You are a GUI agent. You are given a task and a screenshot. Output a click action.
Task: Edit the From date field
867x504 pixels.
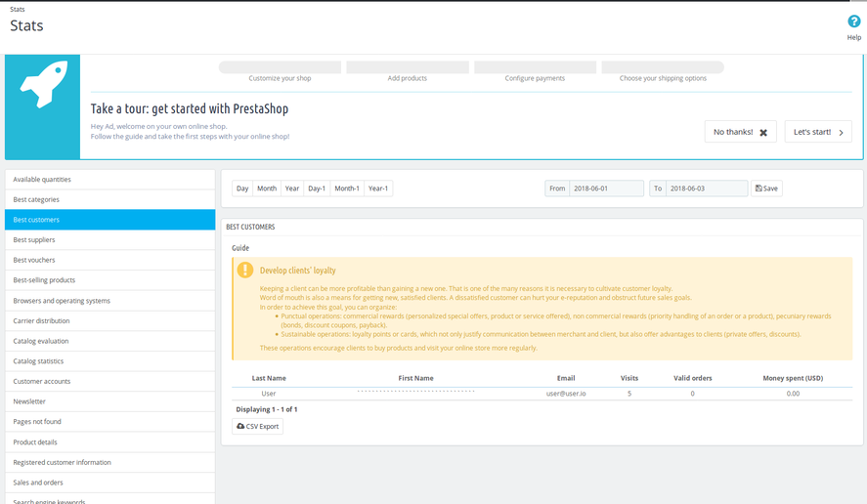607,189
